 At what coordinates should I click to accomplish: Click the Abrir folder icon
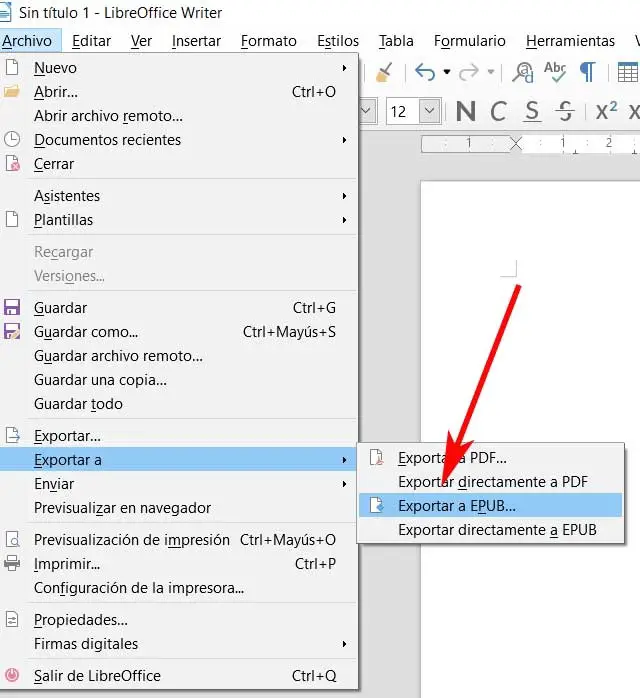pyautogui.click(x=12, y=92)
